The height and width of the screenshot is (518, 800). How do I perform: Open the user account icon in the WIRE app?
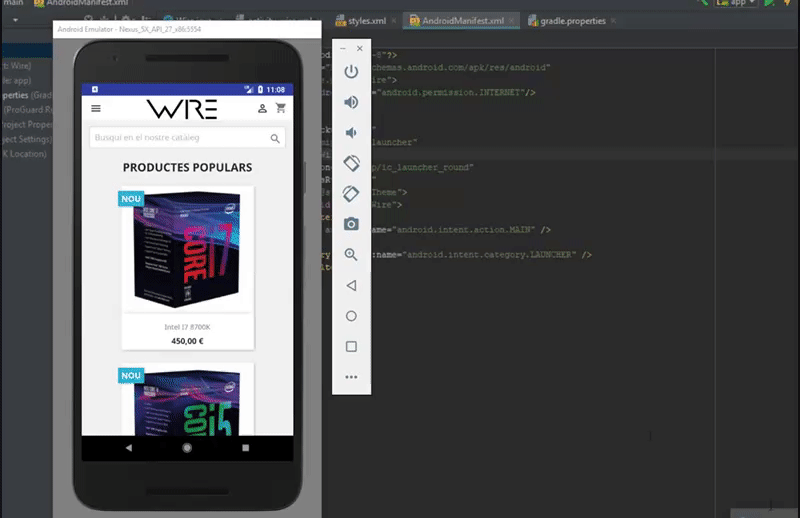[262, 108]
